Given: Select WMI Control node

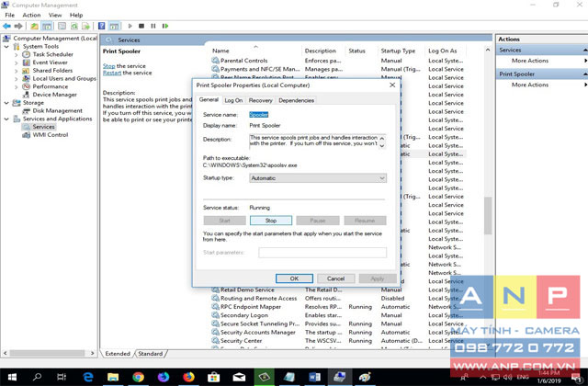Looking at the screenshot, I should point(51,135).
